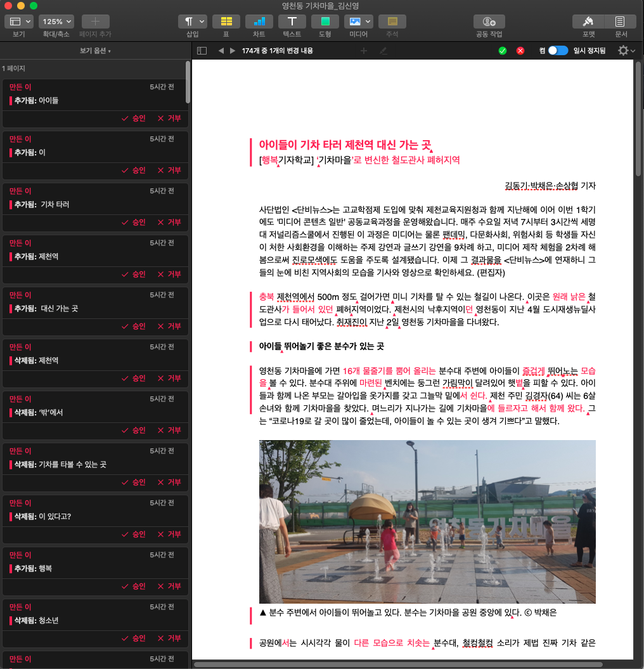The image size is (644, 669).
Task: Approve (승인) the '추가됨: 이' change
Action: coord(134,170)
